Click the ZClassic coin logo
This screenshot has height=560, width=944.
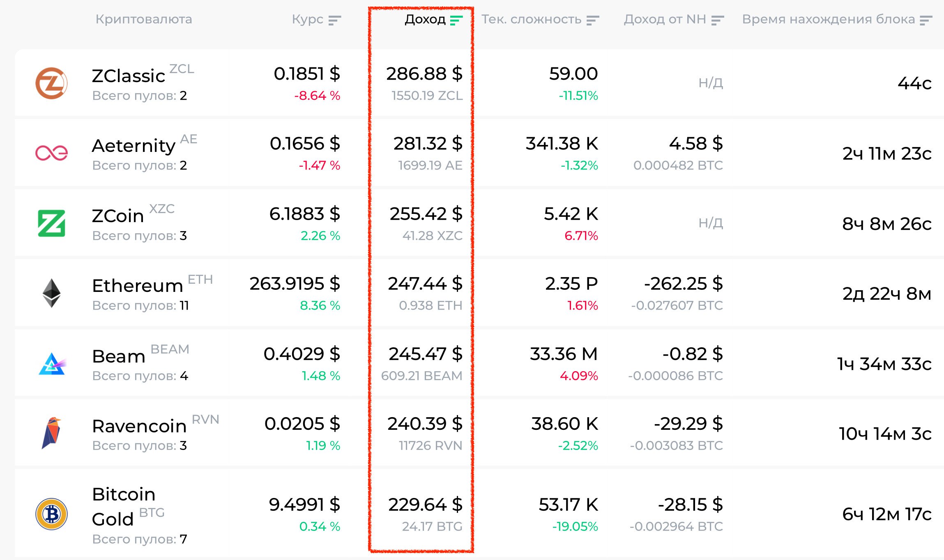51,83
